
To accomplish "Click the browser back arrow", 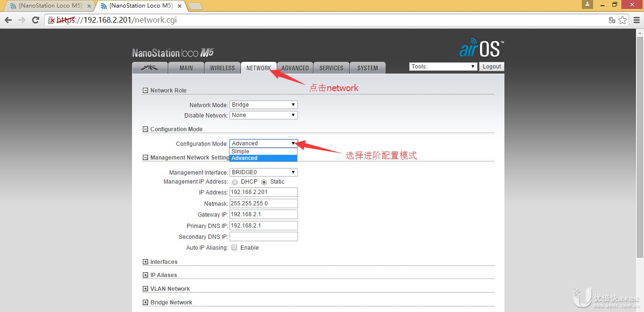I will coord(8,20).
